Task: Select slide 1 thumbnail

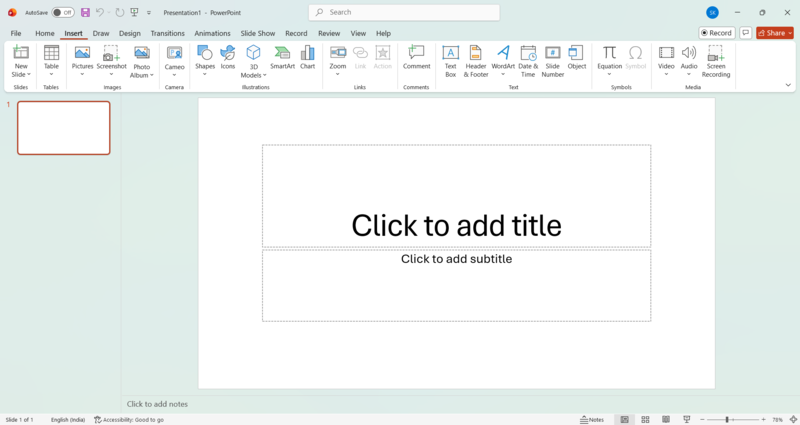Action: coord(64,128)
